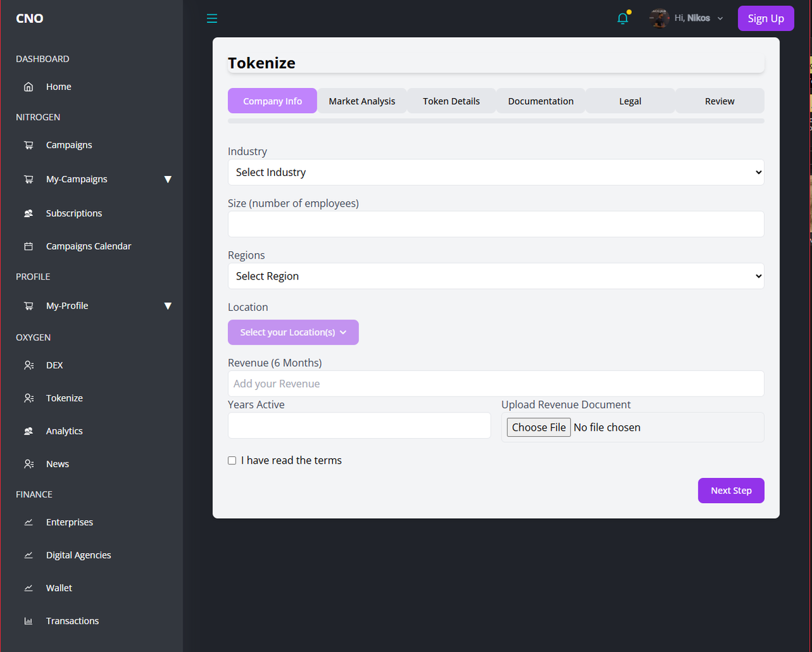Click the wizard progress bar

[496, 121]
